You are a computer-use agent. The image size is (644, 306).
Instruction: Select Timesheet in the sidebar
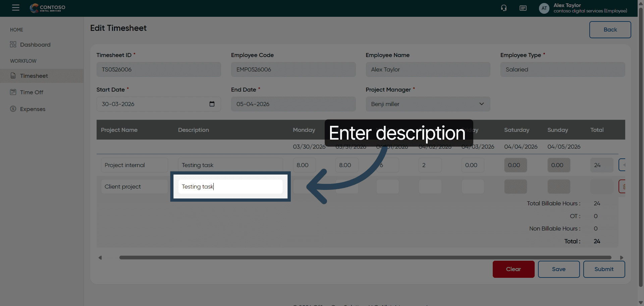coord(34,76)
